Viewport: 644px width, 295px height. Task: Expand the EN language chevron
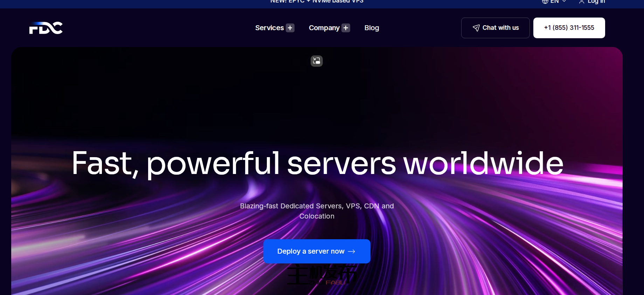pyautogui.click(x=564, y=1)
